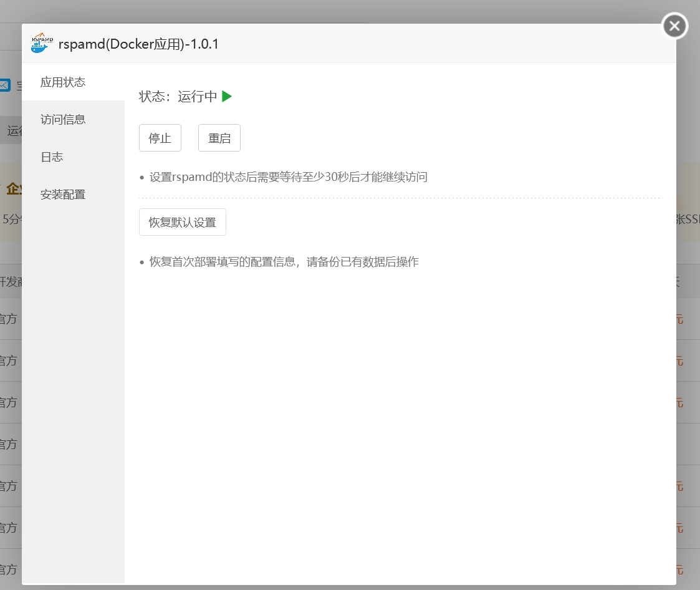Click the dialog title rspamd(Docker应用)-1.0.1
Image resolution: width=700 pixels, height=590 pixels.
click(x=138, y=44)
